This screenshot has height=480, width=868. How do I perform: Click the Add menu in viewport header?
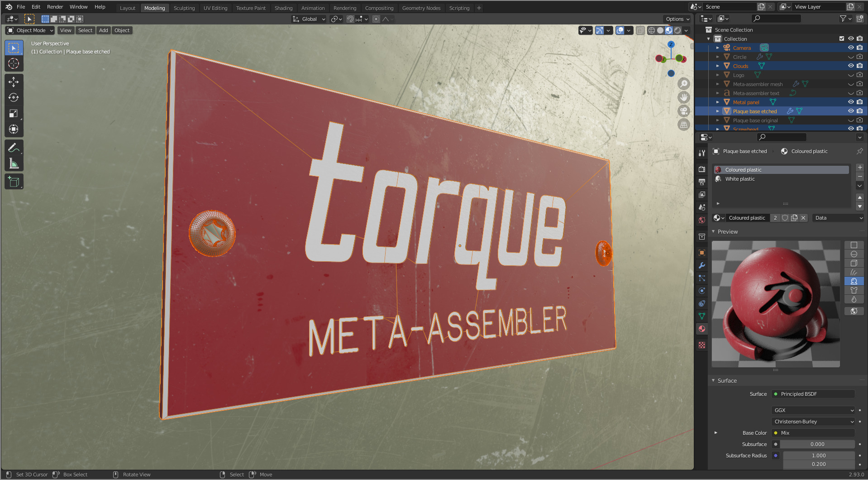click(x=103, y=30)
